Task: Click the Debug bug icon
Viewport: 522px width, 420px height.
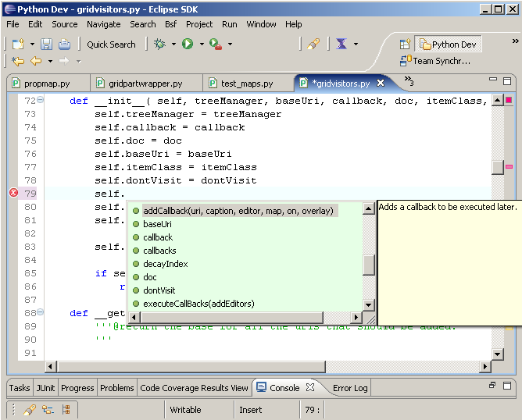Action: [159, 44]
